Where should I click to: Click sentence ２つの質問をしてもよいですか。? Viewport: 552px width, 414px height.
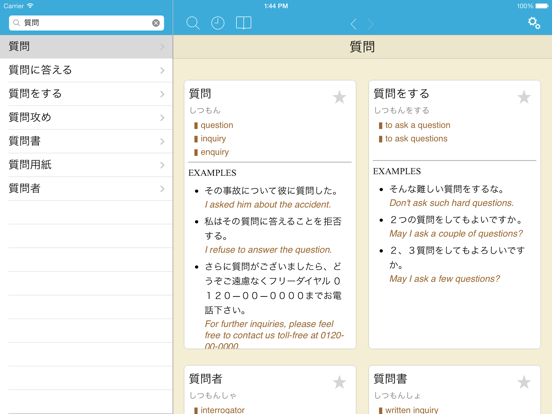(456, 220)
